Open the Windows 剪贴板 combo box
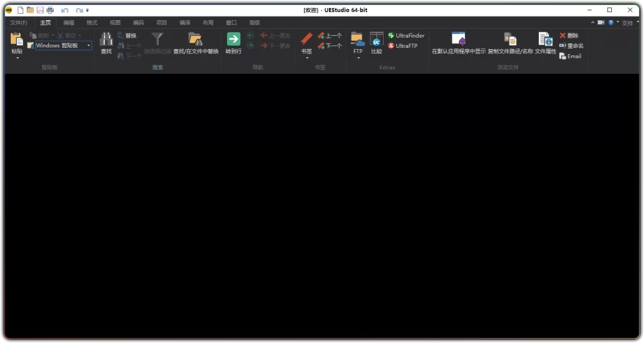Viewport: 644px width, 343px height. pyautogui.click(x=64, y=45)
